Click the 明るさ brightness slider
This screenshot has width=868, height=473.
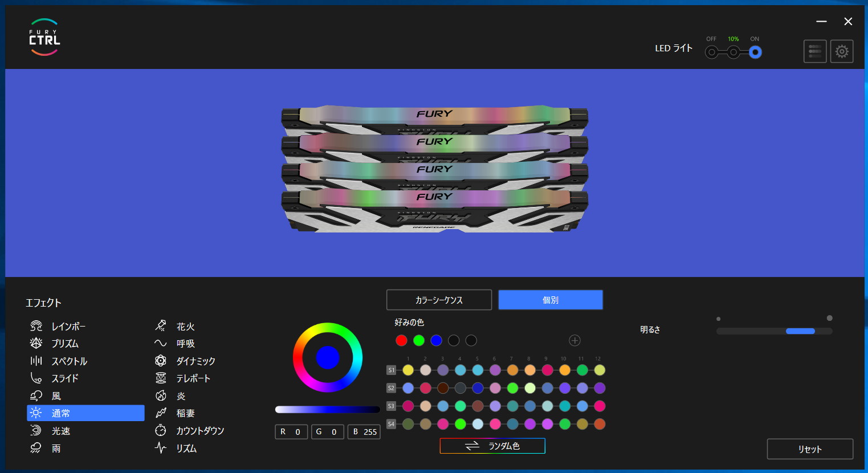(x=774, y=331)
